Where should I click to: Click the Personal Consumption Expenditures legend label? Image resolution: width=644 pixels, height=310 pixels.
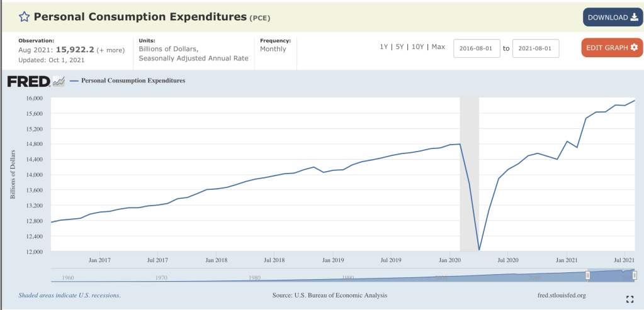pyautogui.click(x=133, y=80)
